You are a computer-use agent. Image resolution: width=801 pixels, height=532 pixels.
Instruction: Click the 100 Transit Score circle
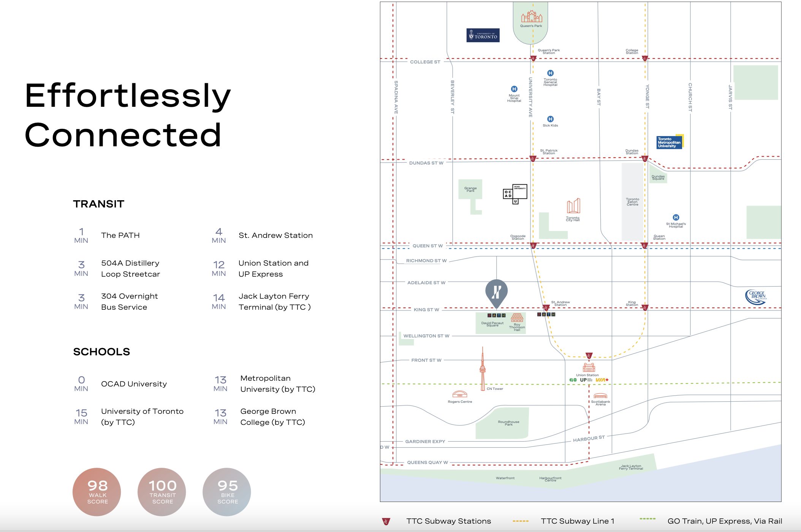pos(162,492)
